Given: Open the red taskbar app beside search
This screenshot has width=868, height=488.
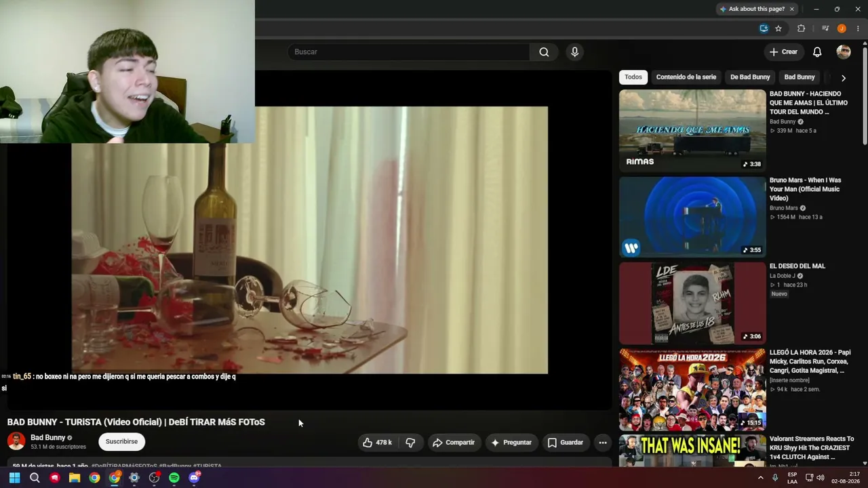Looking at the screenshot, I should pyautogui.click(x=55, y=478).
